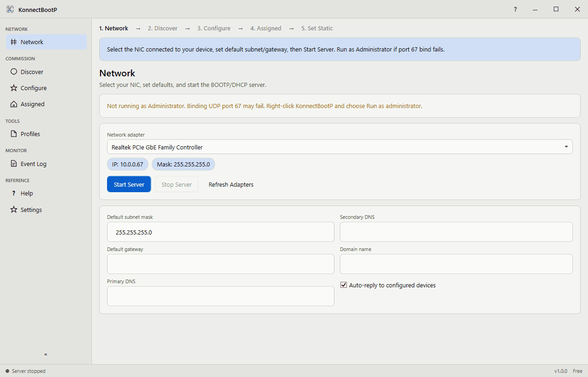This screenshot has width=588, height=377.
Task: Click the server status dot indicator
Action: (x=7, y=371)
